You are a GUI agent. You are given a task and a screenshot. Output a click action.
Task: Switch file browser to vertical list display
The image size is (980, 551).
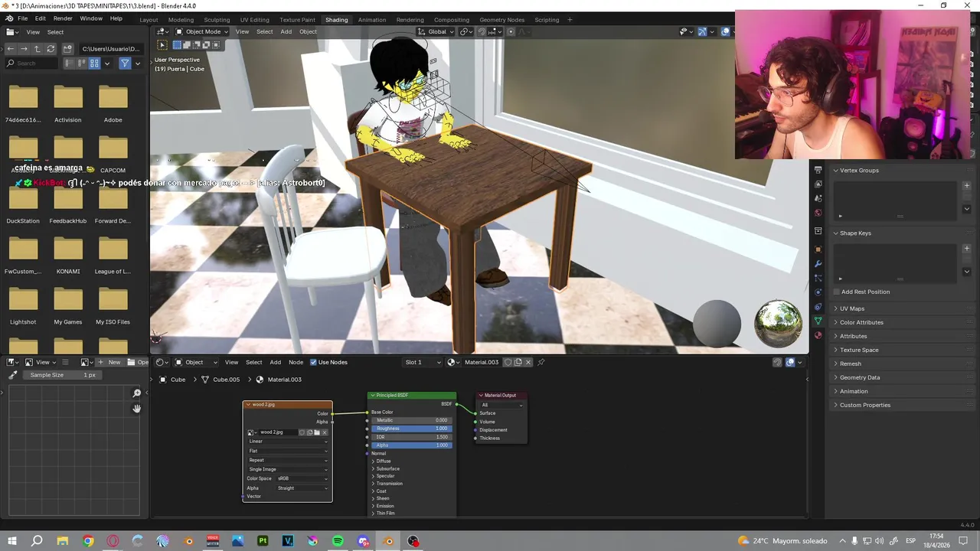(x=69, y=64)
